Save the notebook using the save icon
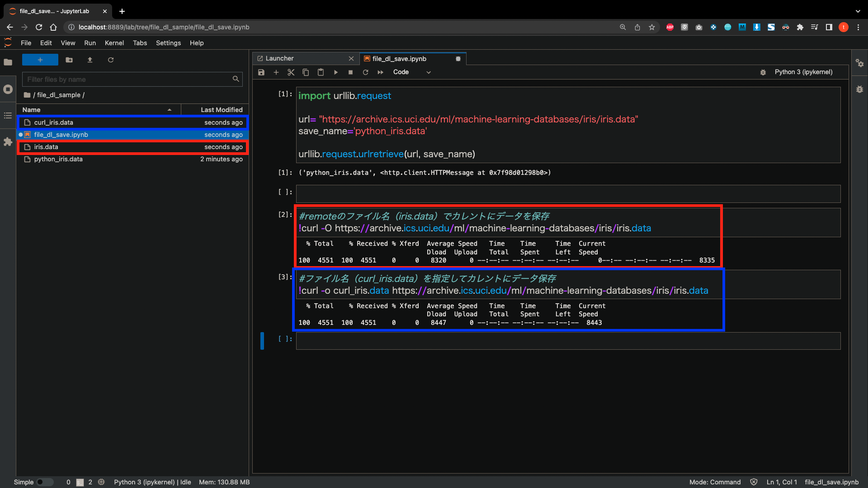Viewport: 868px width, 488px height. pos(261,72)
